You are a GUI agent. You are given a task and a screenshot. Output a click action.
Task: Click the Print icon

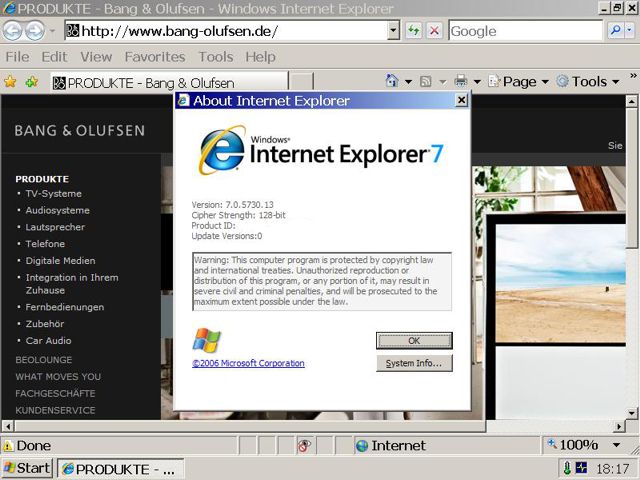[461, 81]
